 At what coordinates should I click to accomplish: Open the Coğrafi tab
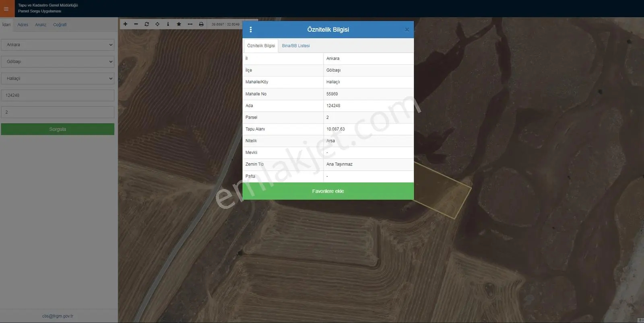pyautogui.click(x=60, y=25)
